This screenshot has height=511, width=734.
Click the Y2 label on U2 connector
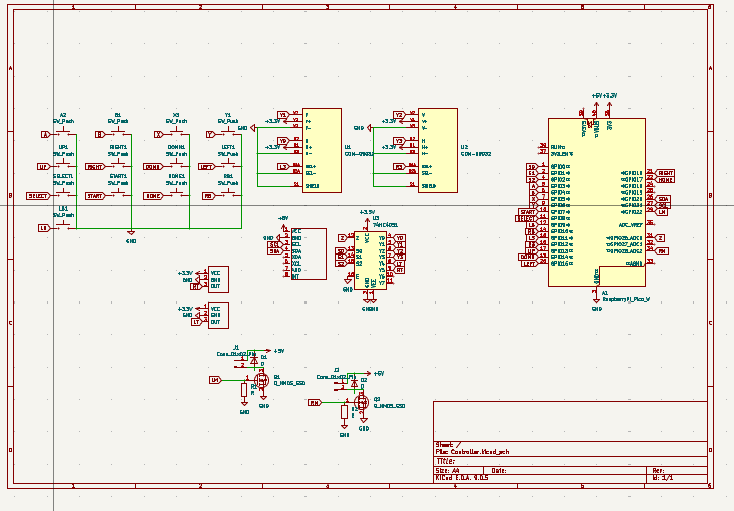tap(399, 115)
